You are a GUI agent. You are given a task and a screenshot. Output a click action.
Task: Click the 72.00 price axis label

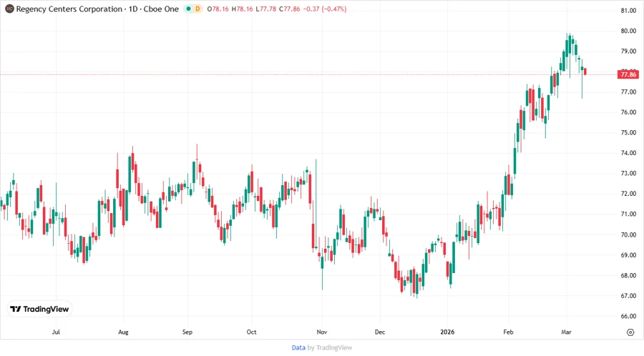click(628, 194)
